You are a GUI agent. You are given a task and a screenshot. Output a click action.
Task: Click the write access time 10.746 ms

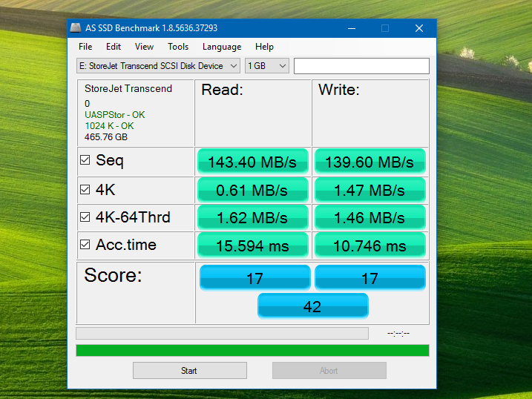(370, 245)
